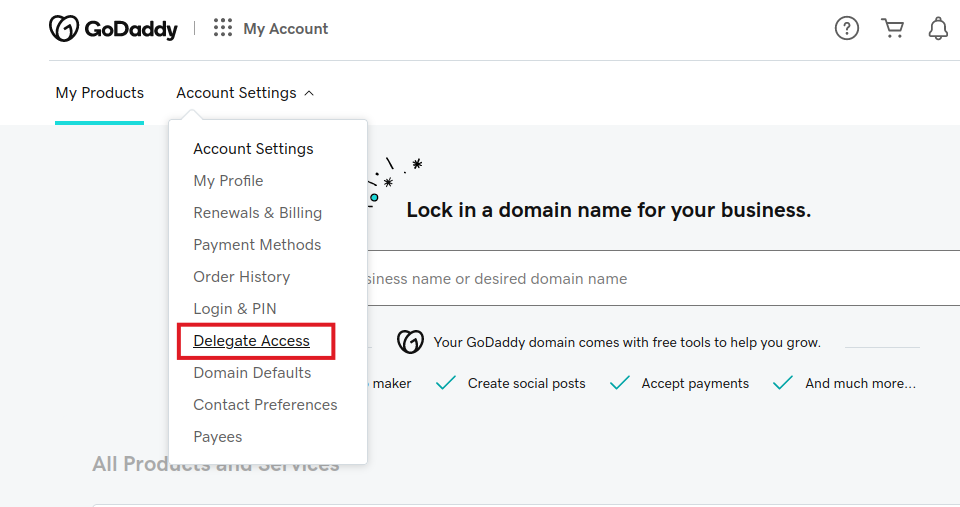Open the help question mark icon
Viewport: 960px width, 507px height.
pyautogui.click(x=847, y=28)
